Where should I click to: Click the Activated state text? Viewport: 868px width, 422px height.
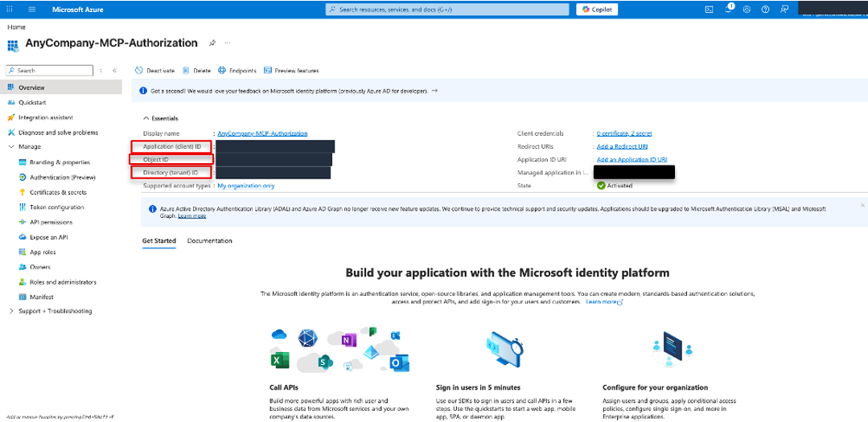coord(619,186)
